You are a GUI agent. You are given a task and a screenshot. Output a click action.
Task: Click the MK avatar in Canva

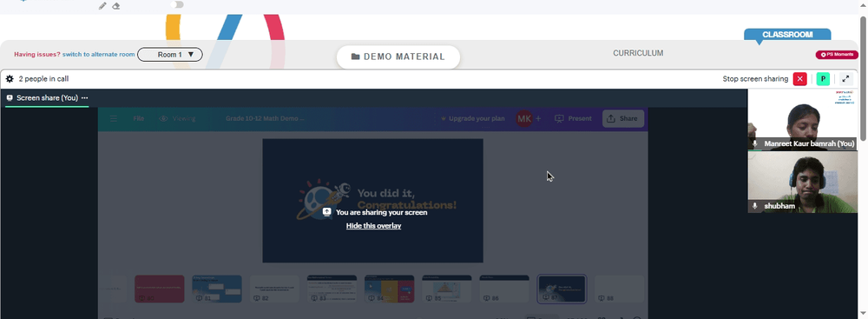point(523,119)
